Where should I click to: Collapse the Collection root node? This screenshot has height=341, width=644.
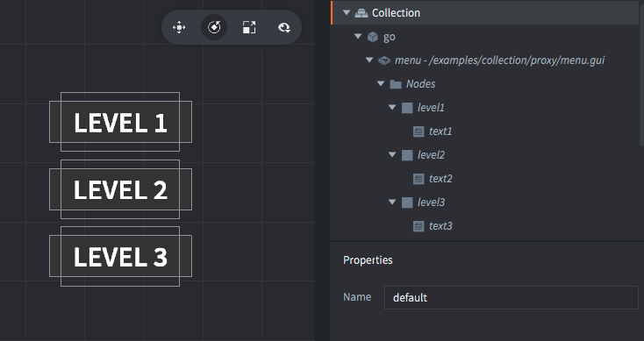[x=347, y=13]
